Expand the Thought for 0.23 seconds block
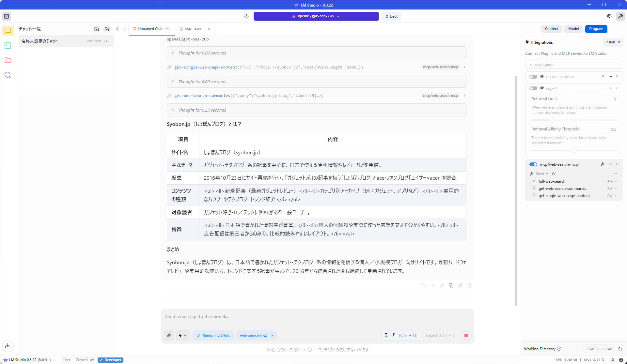This screenshot has width=627, height=364. click(x=316, y=110)
